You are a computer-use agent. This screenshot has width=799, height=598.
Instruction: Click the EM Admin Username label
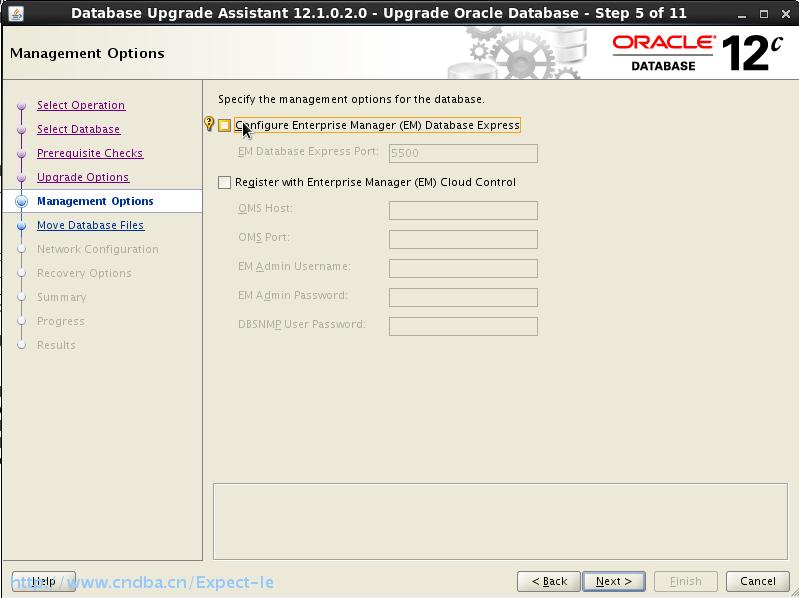pos(294,266)
